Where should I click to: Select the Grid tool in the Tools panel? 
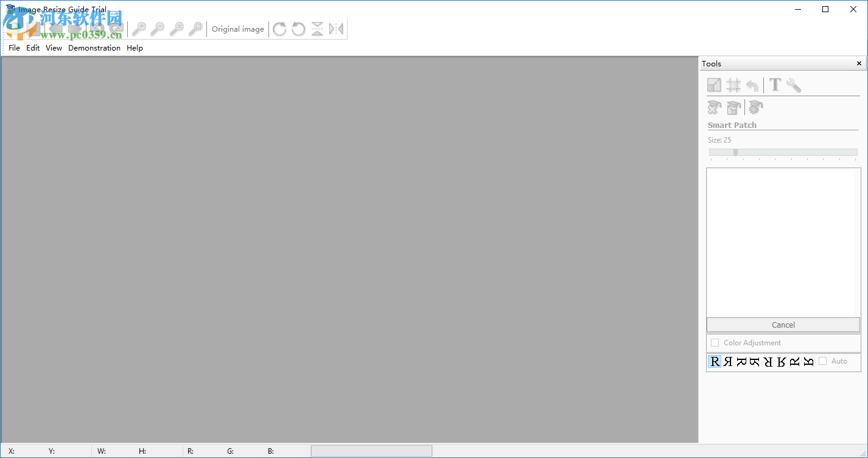[x=733, y=85]
